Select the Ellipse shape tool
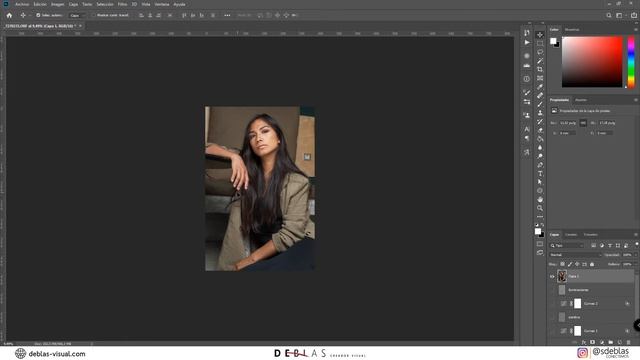The image size is (640, 360). (540, 191)
